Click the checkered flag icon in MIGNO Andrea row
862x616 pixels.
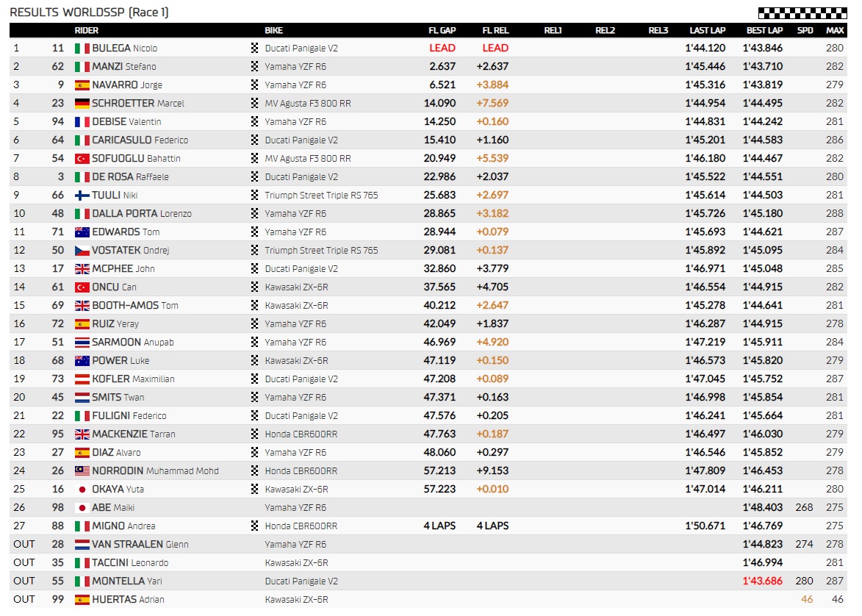point(254,526)
